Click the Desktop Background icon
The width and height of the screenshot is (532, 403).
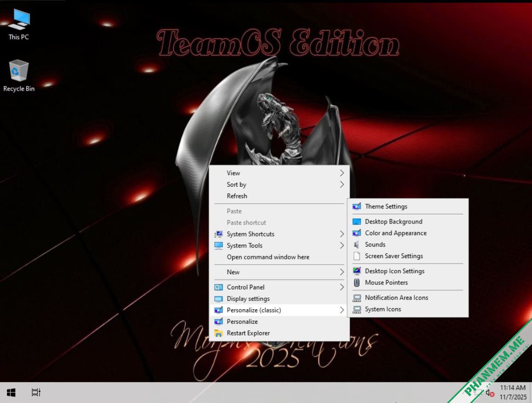(357, 221)
